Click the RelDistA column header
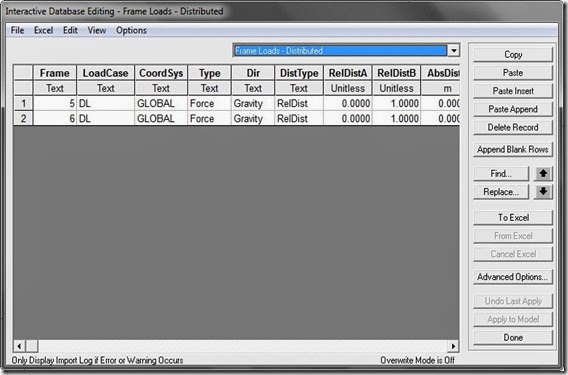The image size is (568, 375). tap(348, 73)
